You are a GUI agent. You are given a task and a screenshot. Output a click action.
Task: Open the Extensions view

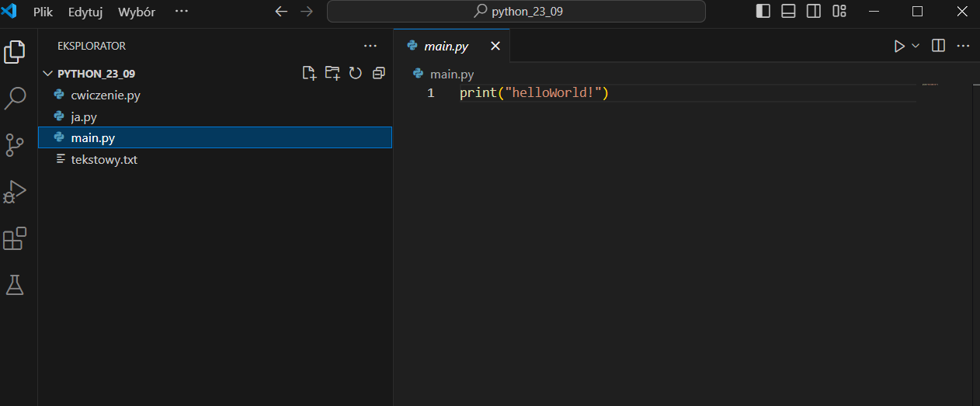click(16, 238)
